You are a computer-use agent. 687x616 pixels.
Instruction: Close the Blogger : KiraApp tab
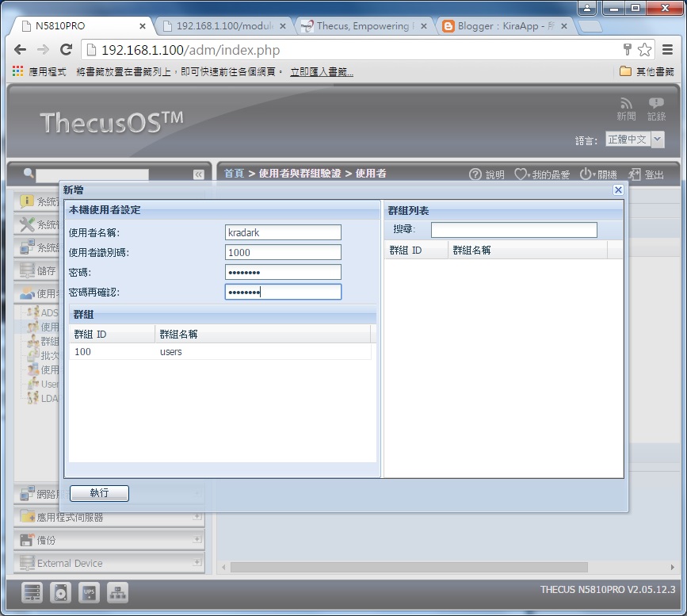point(564,26)
